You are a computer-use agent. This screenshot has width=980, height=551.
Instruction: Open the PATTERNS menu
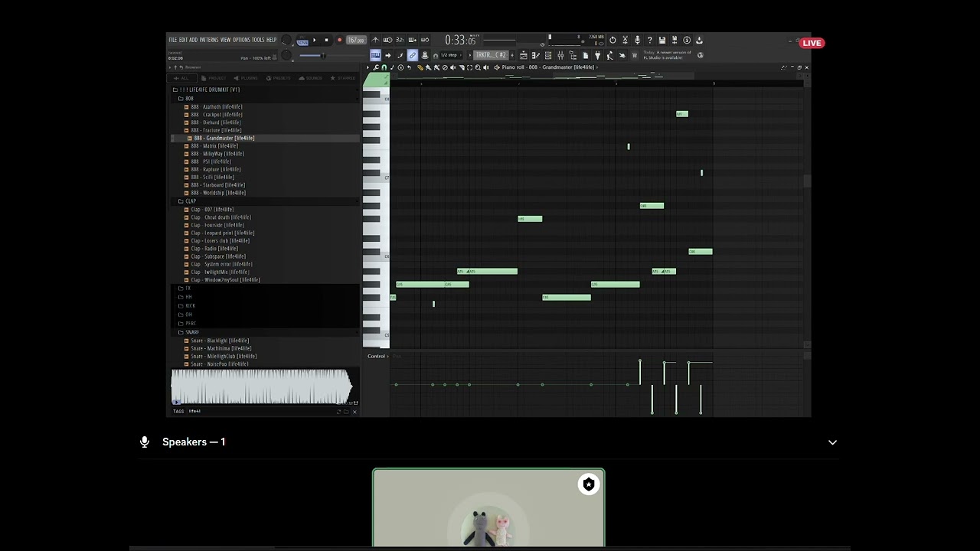[x=209, y=40]
